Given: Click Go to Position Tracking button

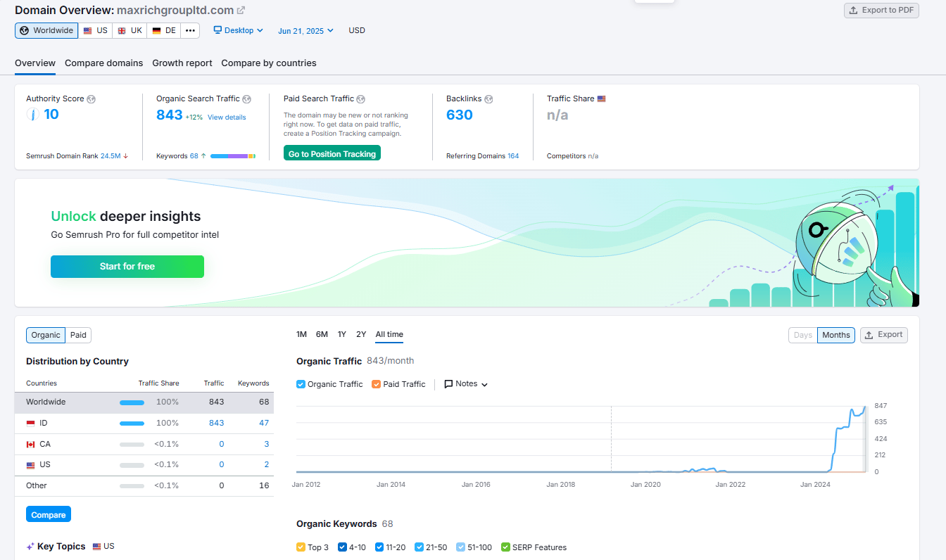Looking at the screenshot, I should [332, 153].
